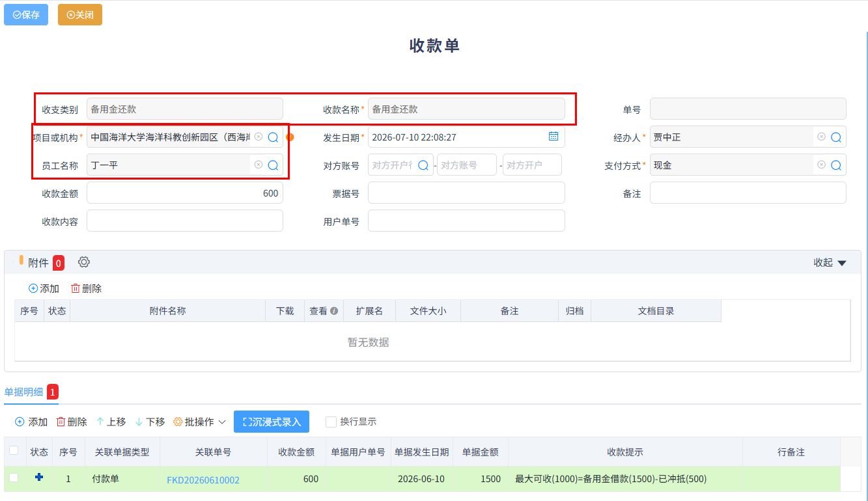Click the search icon in 项目或机构 field

tap(273, 137)
